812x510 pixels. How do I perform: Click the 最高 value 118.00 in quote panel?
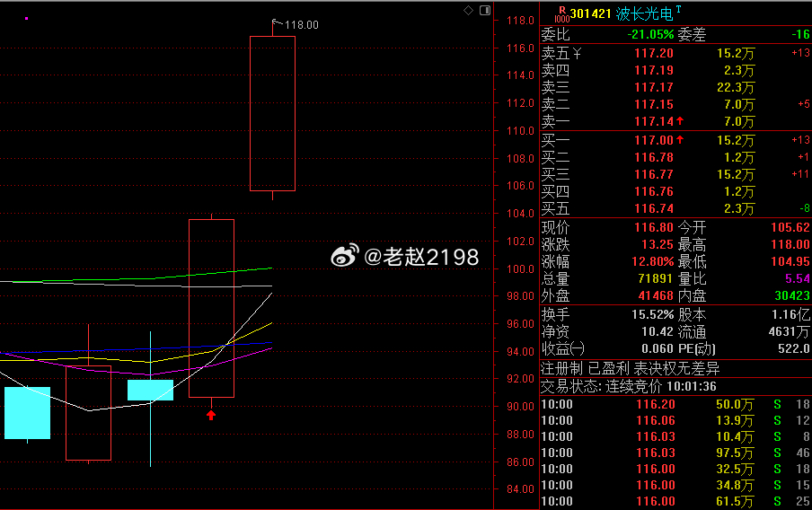coord(790,244)
